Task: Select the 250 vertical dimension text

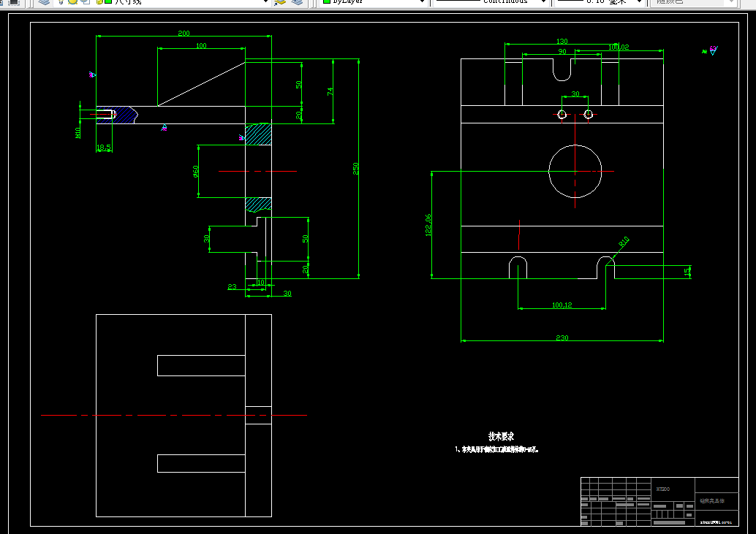Action: (x=356, y=169)
